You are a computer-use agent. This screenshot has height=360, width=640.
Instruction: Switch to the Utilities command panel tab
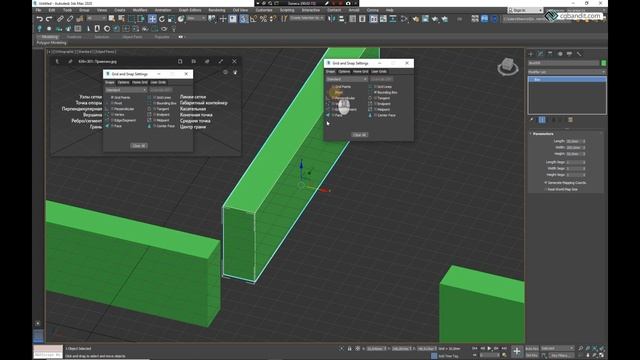point(579,53)
